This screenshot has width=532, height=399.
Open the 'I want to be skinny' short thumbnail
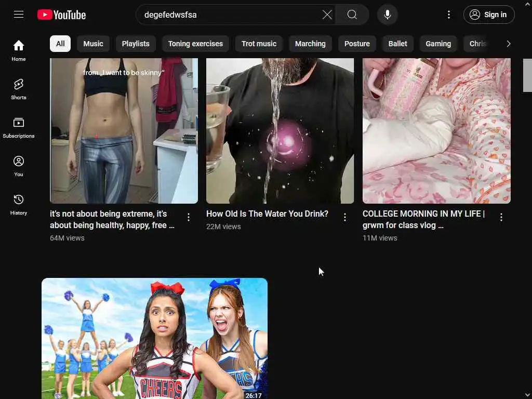click(124, 131)
